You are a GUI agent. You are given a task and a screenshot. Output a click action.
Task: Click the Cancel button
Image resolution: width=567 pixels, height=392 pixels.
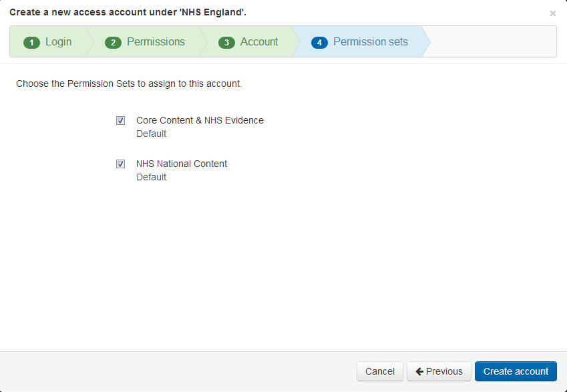pyautogui.click(x=379, y=371)
